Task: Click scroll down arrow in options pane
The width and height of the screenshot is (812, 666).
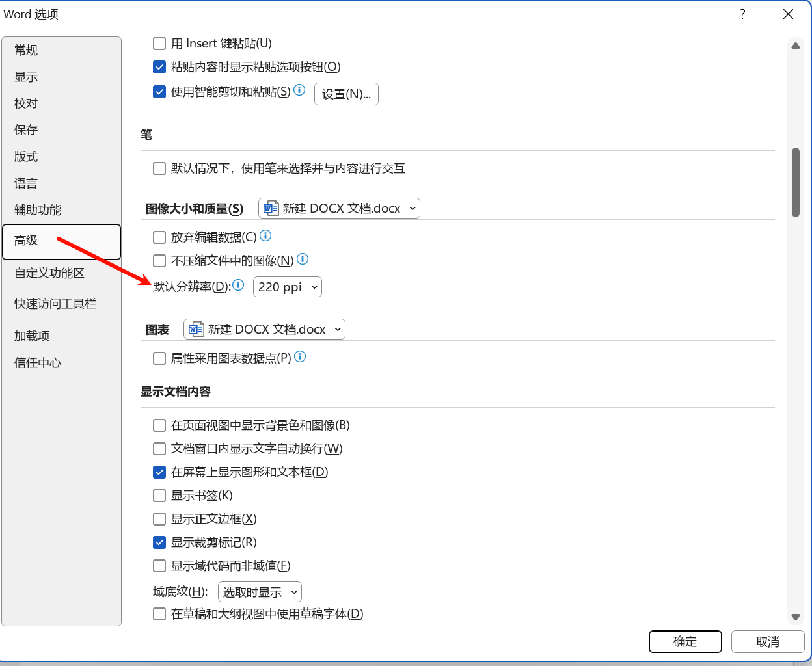Action: 795,617
